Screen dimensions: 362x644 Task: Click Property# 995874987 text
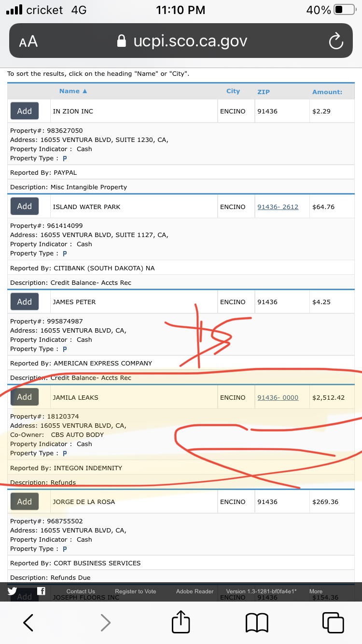click(x=46, y=322)
